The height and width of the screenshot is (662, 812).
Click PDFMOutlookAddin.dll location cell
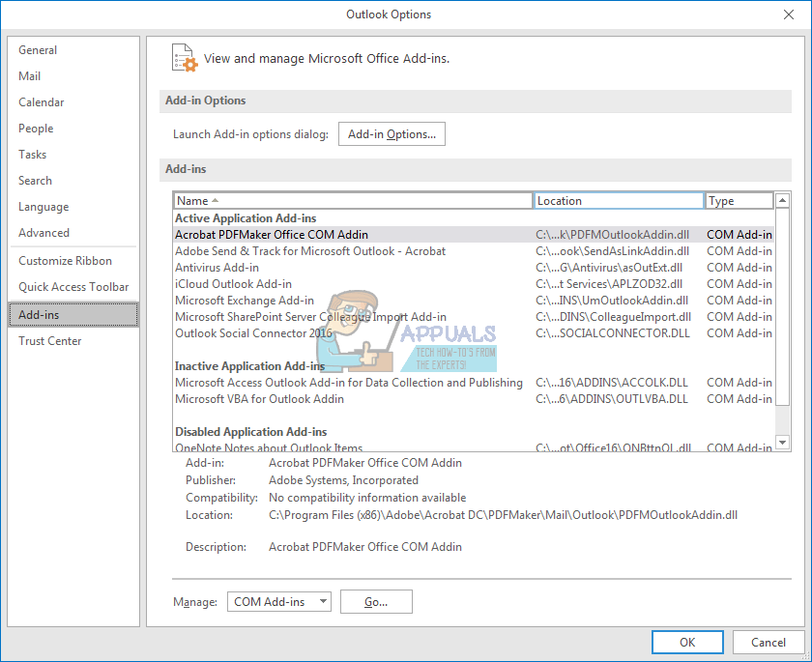[612, 235]
